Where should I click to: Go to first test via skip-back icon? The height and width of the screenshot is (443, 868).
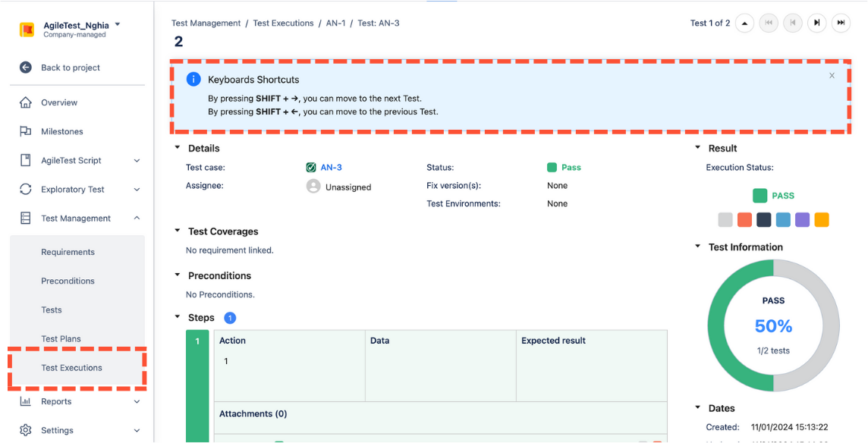tap(769, 23)
